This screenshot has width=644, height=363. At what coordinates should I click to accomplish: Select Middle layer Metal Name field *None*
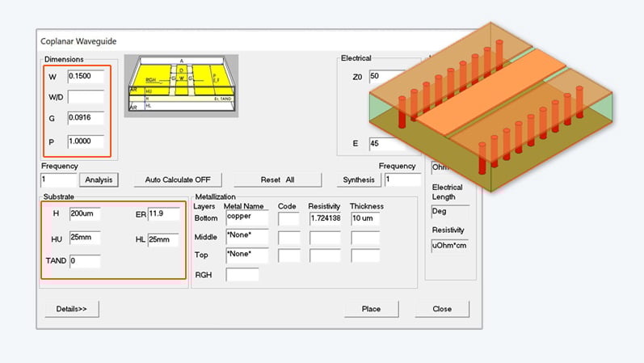click(246, 237)
